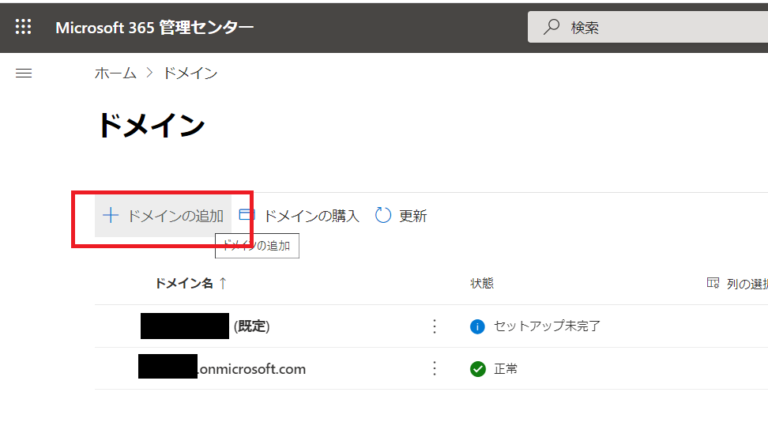Viewport: 768px width, 426px height.
Task: Open Microsoft 365 管理センター title link
Action: [x=154, y=27]
